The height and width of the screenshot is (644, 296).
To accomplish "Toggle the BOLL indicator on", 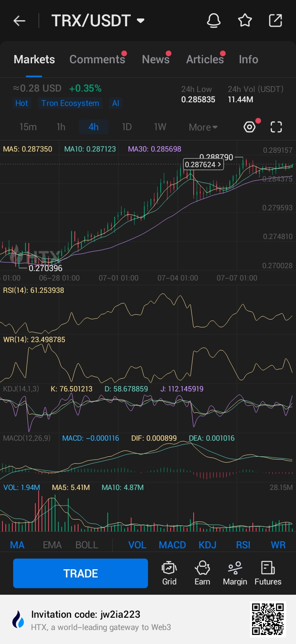I will tap(87, 545).
